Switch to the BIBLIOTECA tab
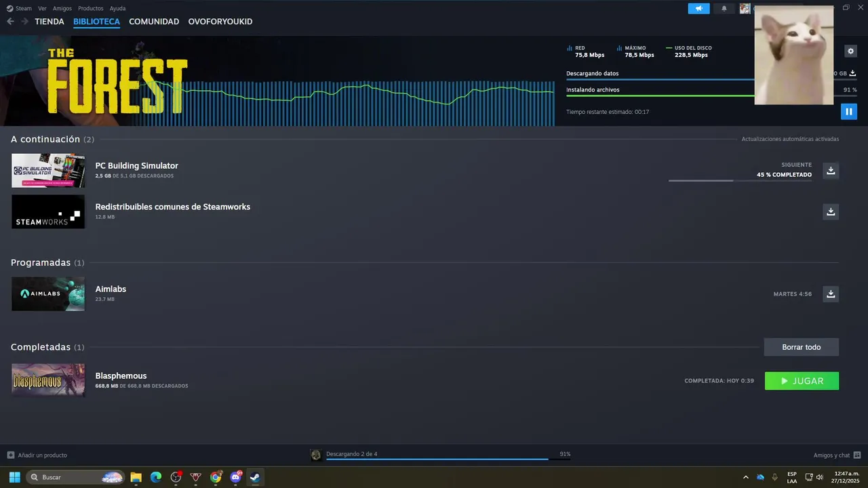 tap(96, 22)
